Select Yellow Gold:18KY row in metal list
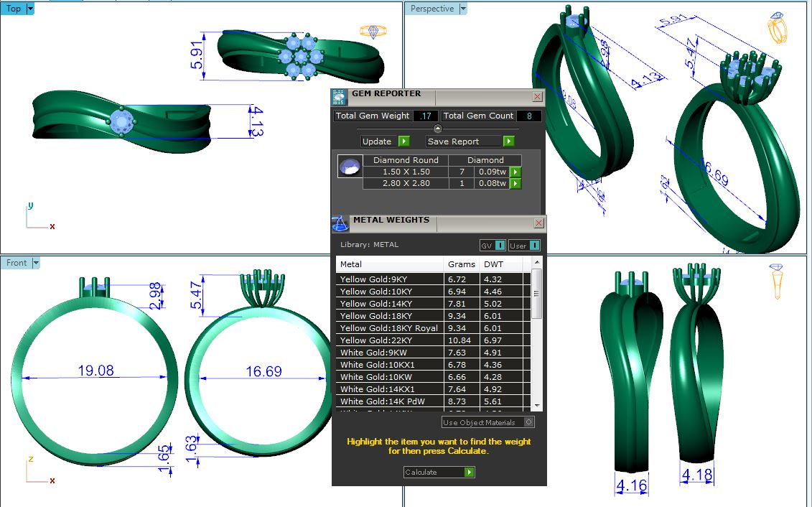 pos(390,316)
